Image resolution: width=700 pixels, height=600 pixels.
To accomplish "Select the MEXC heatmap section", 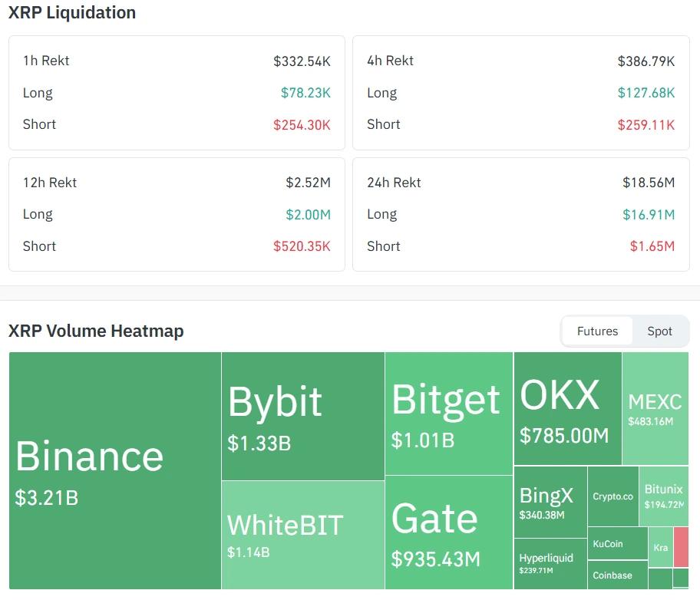I will [655, 407].
